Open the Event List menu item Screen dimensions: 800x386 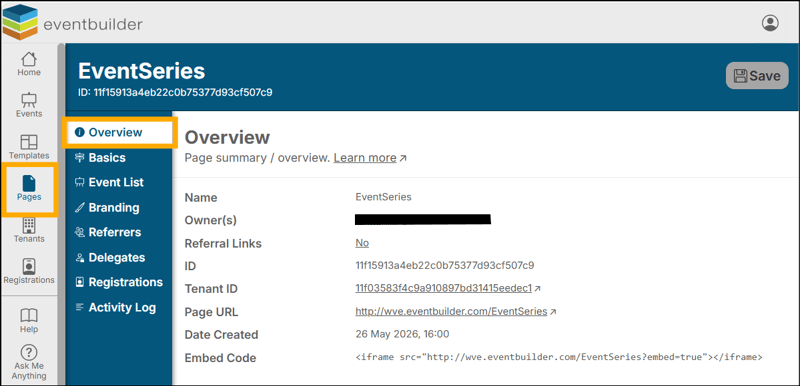click(x=109, y=182)
